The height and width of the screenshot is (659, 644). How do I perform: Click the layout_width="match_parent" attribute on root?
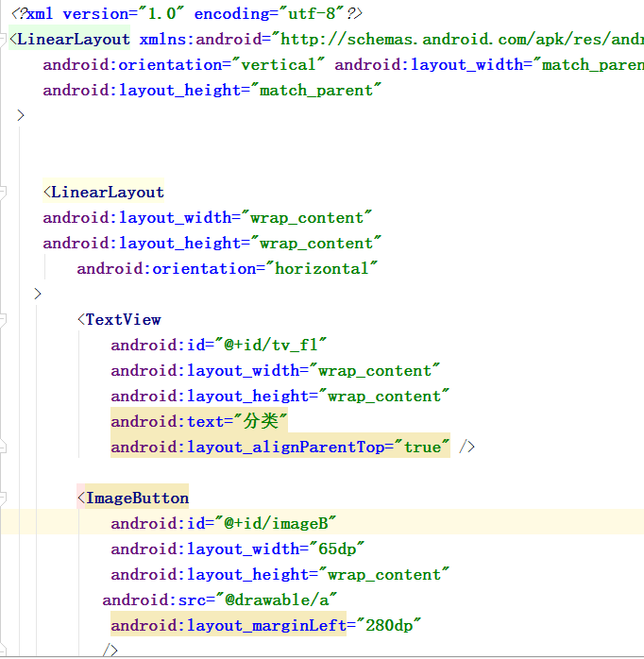pos(489,65)
